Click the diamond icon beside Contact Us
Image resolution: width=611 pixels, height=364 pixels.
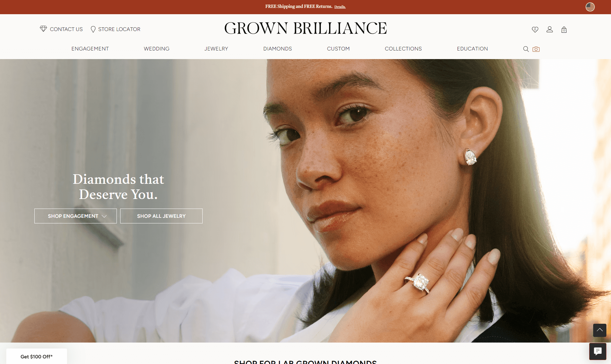coord(43,29)
